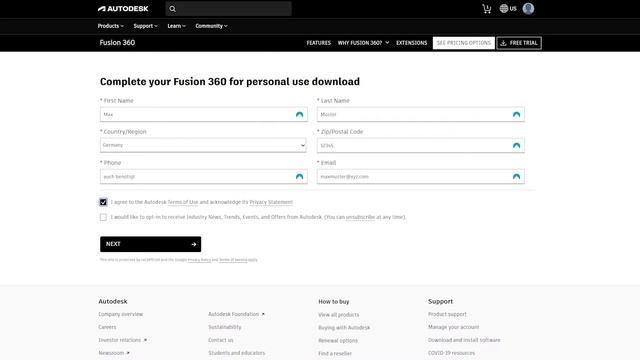Click the password manager icon in First Name
The width and height of the screenshot is (640, 360).
(x=300, y=115)
